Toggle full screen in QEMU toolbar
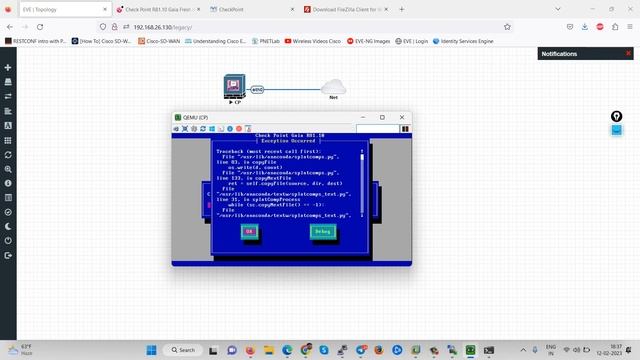Image resolution: width=640 pixels, height=360 pixels. tap(185, 129)
